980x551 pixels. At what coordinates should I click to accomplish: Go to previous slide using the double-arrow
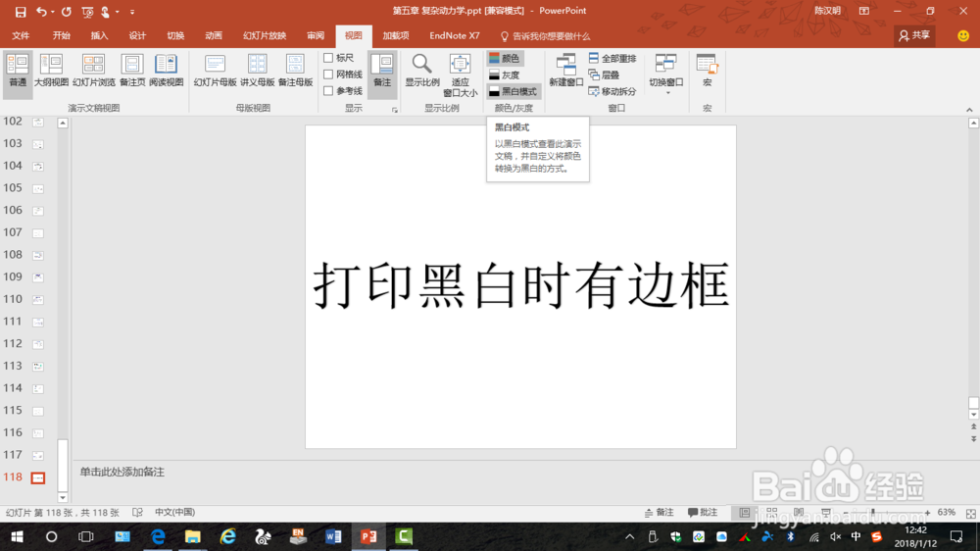pyautogui.click(x=973, y=427)
